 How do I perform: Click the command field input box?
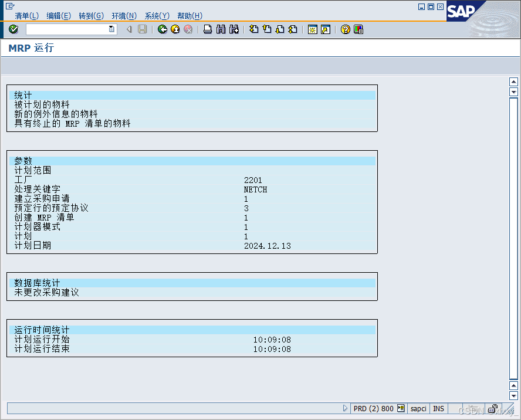pyautogui.click(x=67, y=29)
